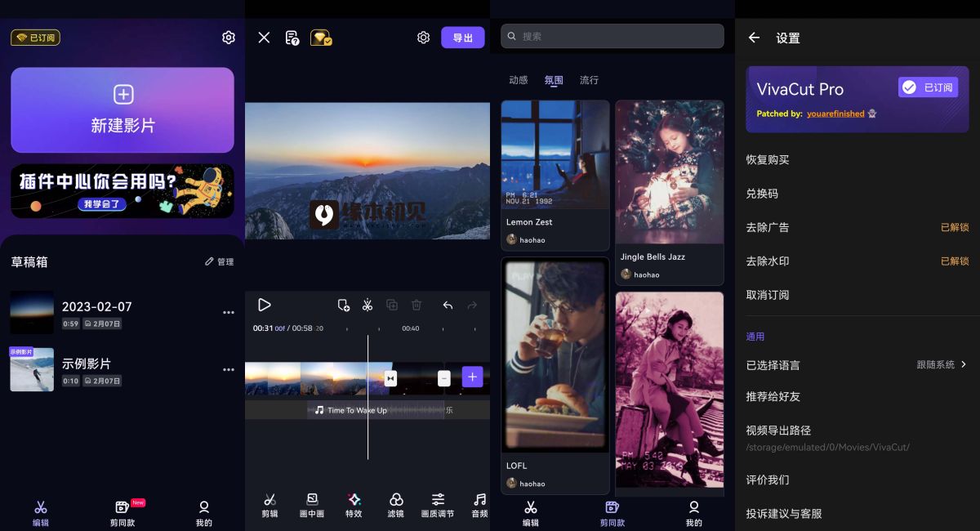
Task: Play the video preview in the editor
Action: (x=264, y=305)
